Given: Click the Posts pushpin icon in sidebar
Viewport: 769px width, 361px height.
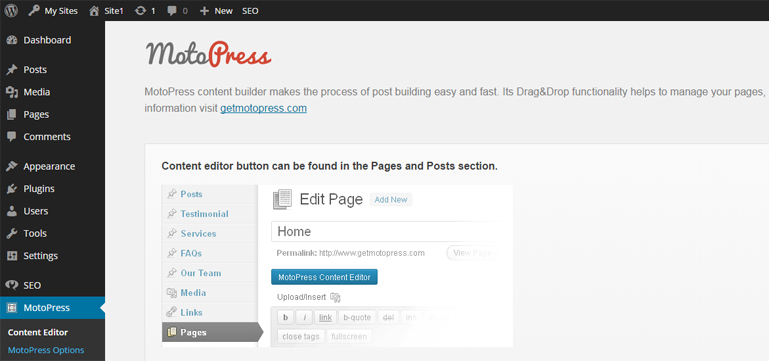Looking at the screenshot, I should click(12, 70).
